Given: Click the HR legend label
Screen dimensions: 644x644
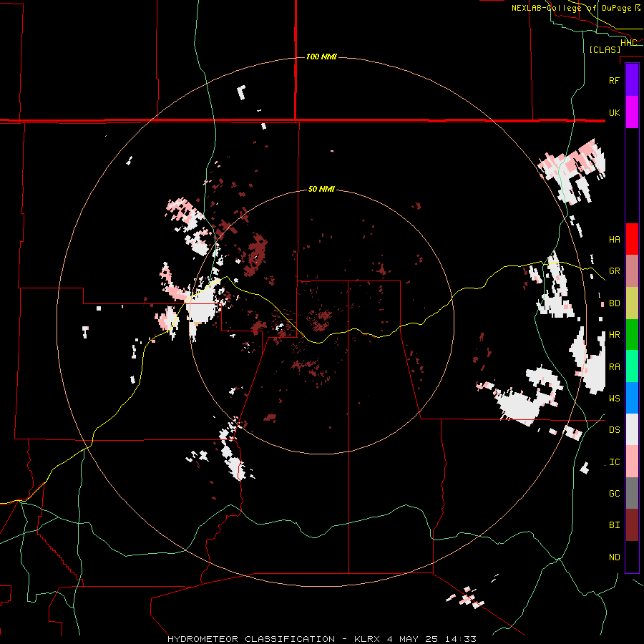Looking at the screenshot, I should pyautogui.click(x=614, y=335).
